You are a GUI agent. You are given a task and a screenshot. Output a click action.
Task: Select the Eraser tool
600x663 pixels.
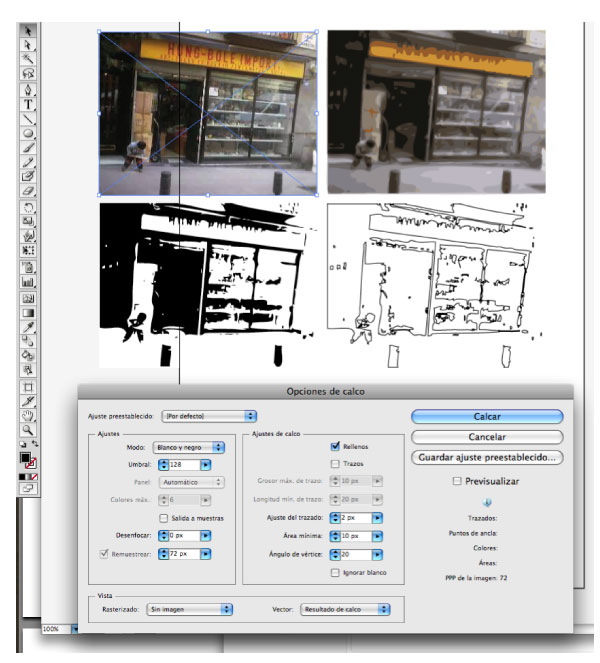click(28, 190)
